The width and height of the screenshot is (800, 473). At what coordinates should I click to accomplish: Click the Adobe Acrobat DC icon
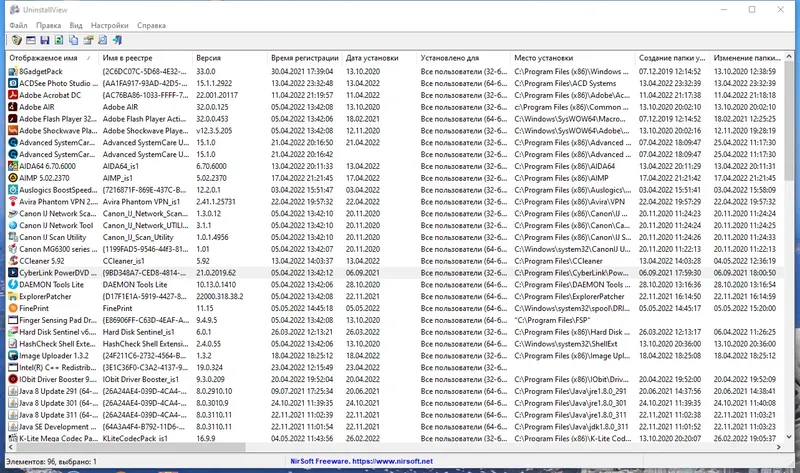13,95
